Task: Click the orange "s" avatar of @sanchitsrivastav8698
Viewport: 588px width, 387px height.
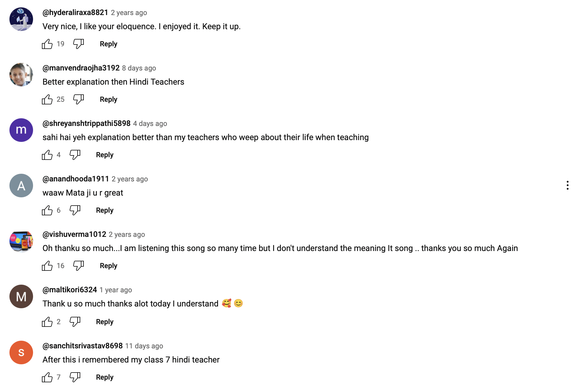Action: 21,352
